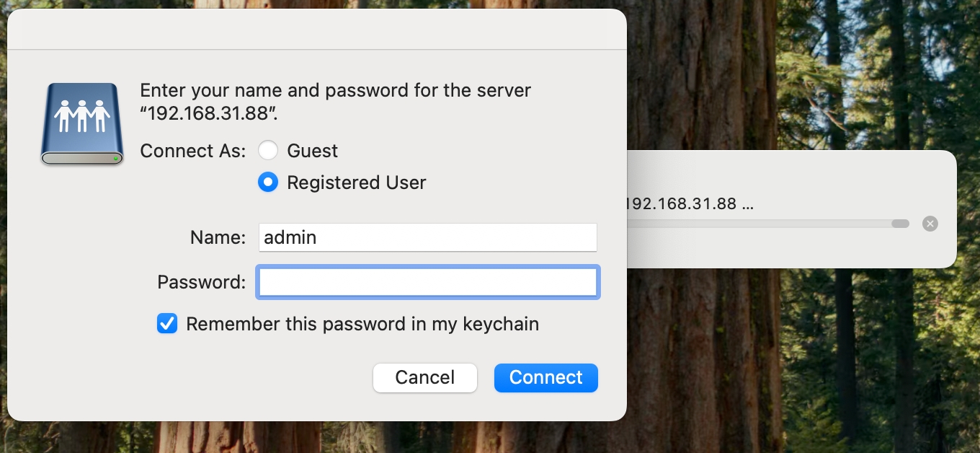The width and height of the screenshot is (980, 453).
Task: Click the "192.168.31.88 …" connecting status text
Action: pyautogui.click(x=690, y=203)
